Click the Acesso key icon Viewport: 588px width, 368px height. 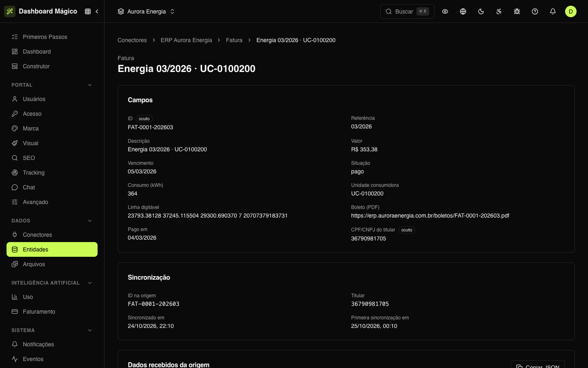15,114
